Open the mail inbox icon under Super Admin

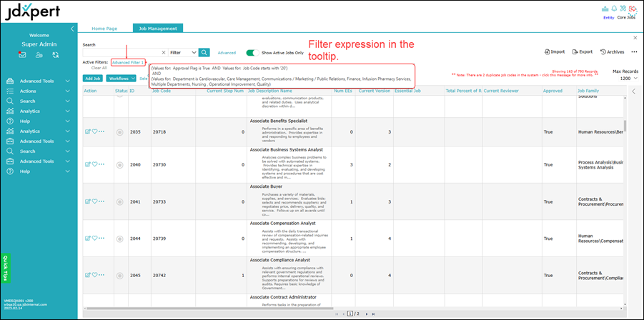pos(22,54)
